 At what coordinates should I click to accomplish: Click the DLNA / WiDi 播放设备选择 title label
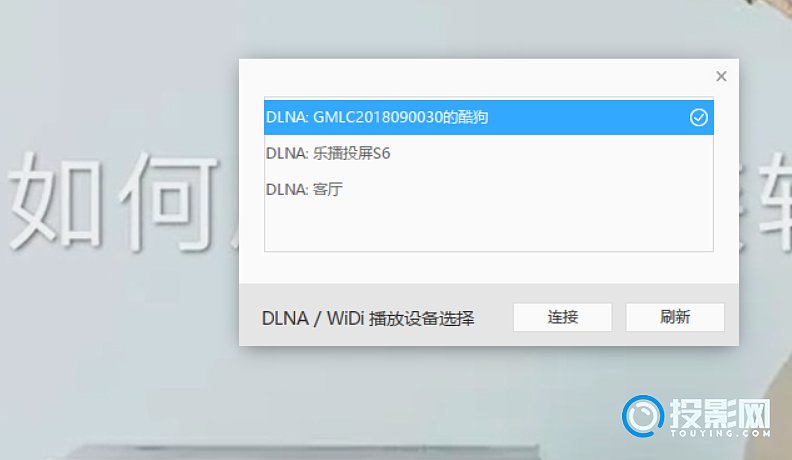click(x=368, y=319)
